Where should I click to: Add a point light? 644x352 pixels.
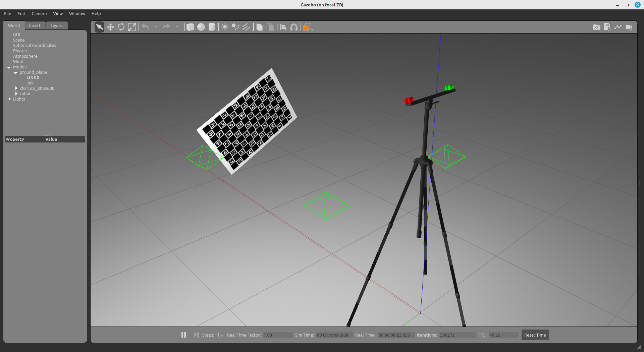coord(225,27)
